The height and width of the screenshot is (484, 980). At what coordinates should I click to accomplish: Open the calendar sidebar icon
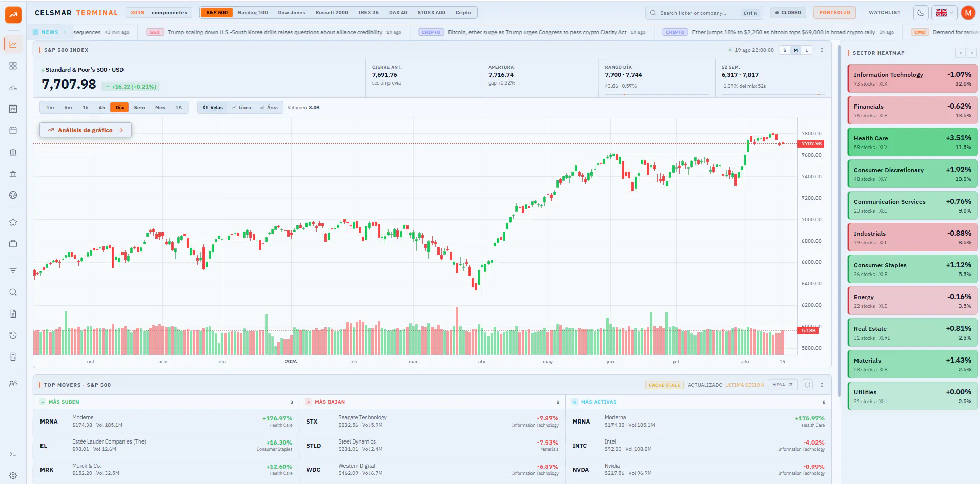(x=13, y=131)
